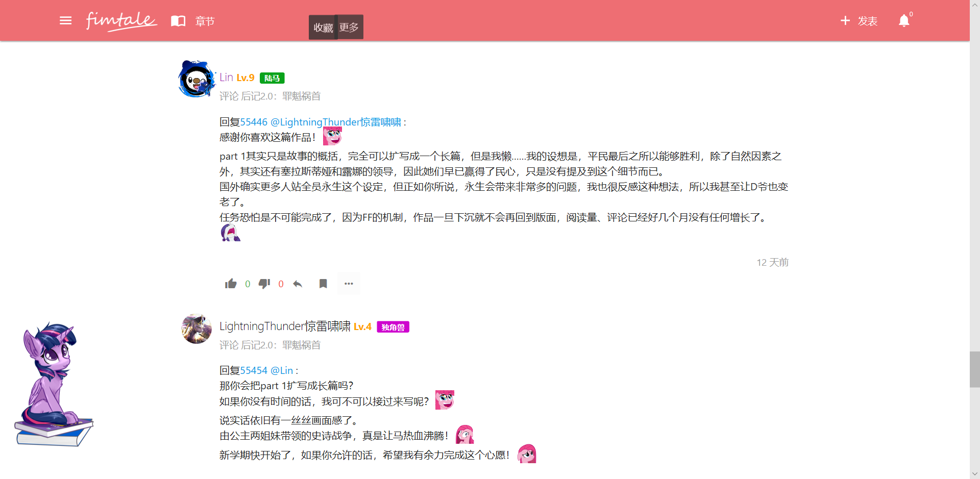Click the 55446 @LightningThunder reply reference

320,122
